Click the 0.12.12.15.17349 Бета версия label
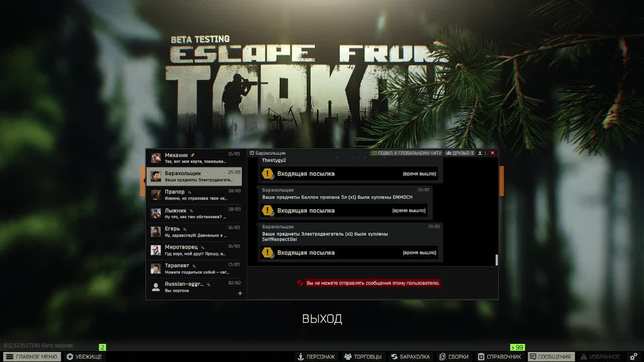 38,345
